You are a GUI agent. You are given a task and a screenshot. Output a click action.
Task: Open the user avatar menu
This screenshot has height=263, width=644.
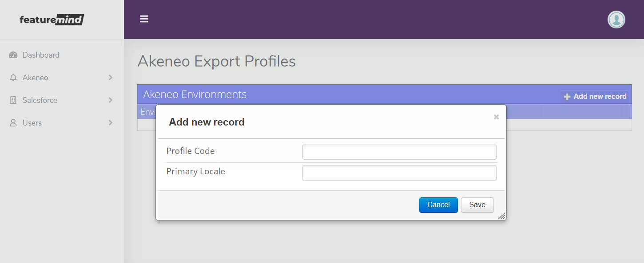616,20
